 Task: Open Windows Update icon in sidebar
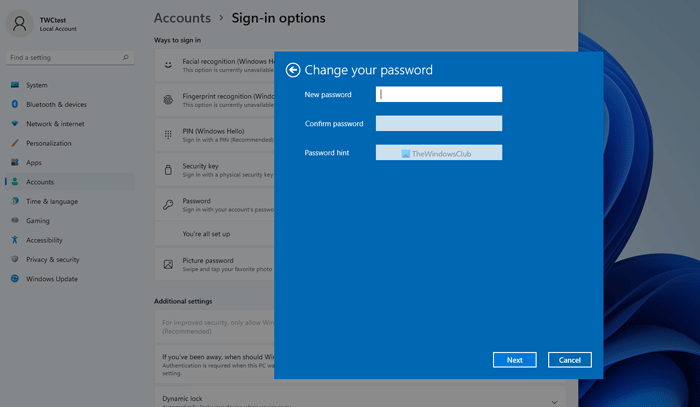[x=15, y=278]
